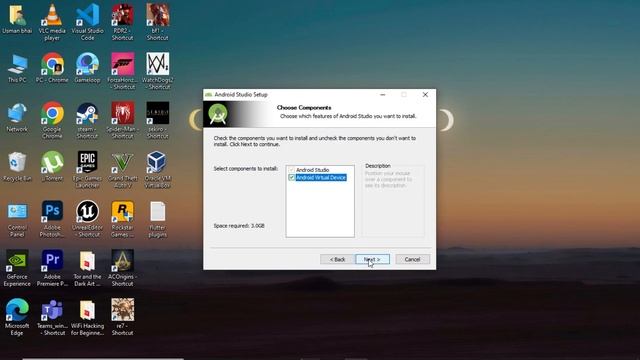Screen dimensions: 640x360
Task: Launch Adobe Photoshop shortcut
Action: click(52, 211)
